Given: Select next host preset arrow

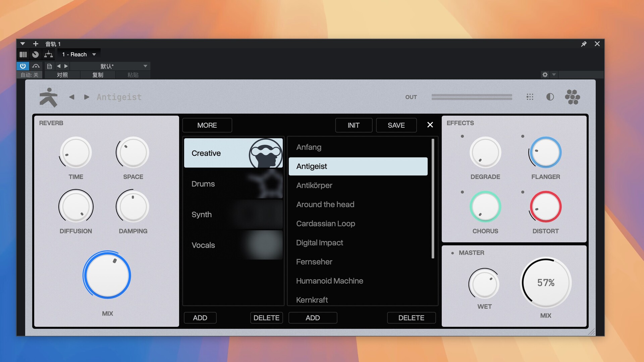Looking at the screenshot, I should coord(66,66).
